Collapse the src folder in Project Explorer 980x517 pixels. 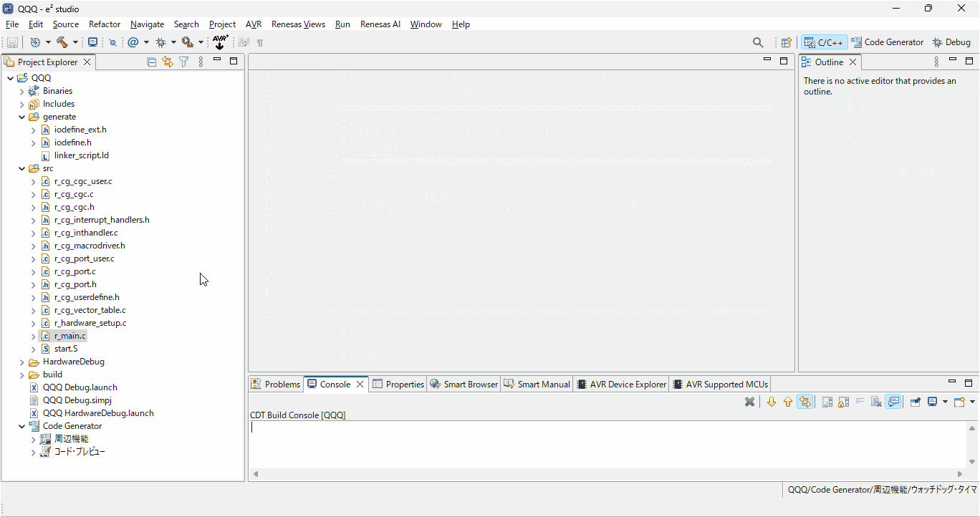click(21, 168)
